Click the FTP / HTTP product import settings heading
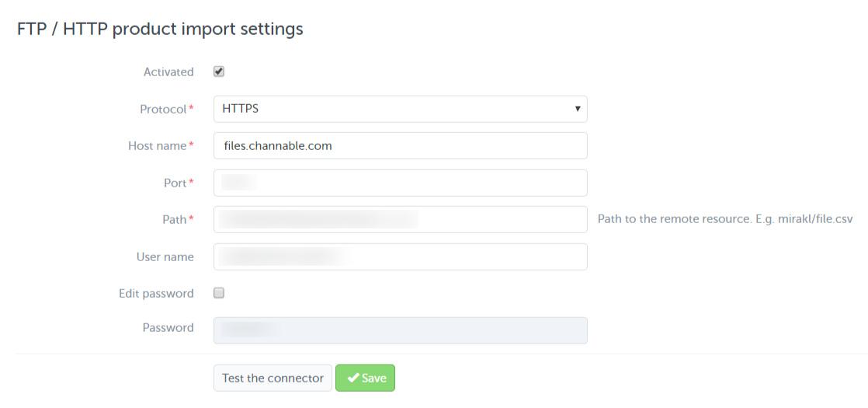This screenshot has width=868, height=408. pos(160,29)
